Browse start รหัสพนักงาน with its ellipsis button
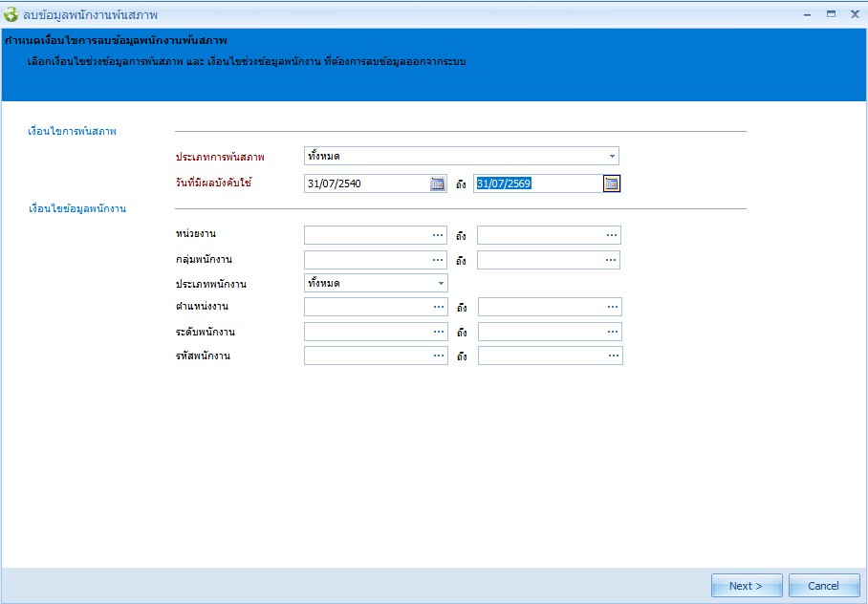Screen dimensions: 868x604 tap(439, 356)
